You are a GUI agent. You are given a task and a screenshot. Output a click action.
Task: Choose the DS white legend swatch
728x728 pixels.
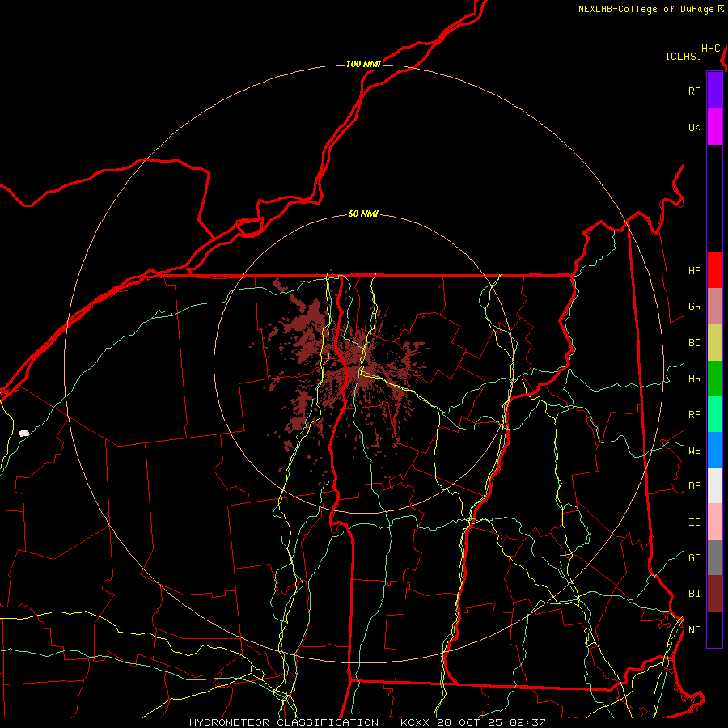[714, 485]
